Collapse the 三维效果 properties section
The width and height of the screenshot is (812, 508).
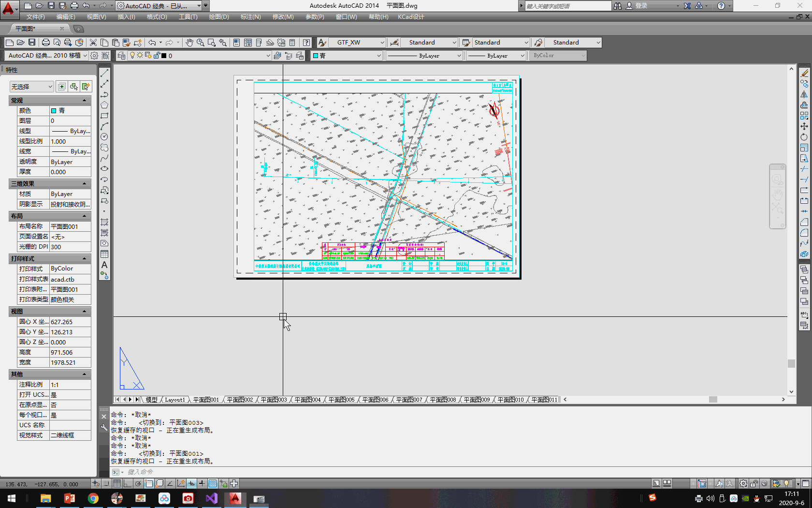(85, 184)
